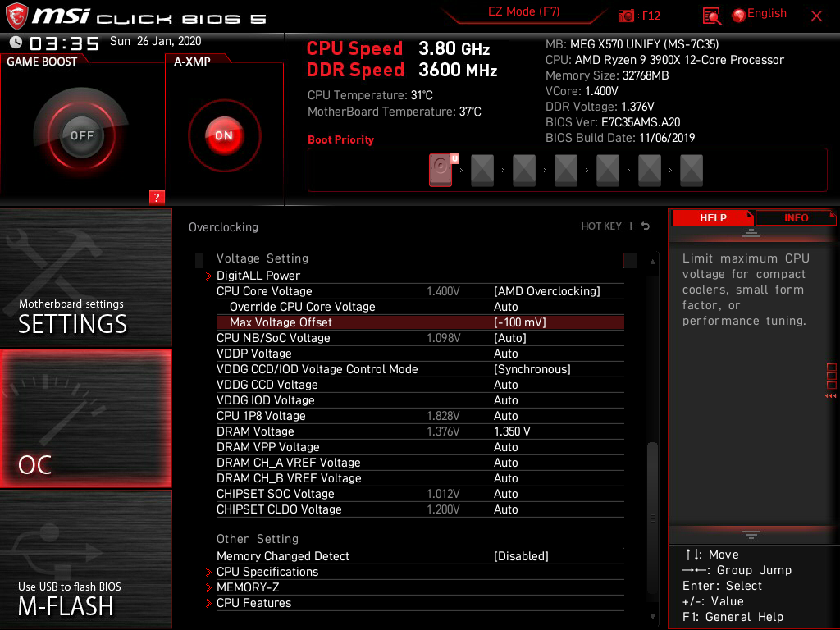Click the help panel bottom handle

pos(751,535)
